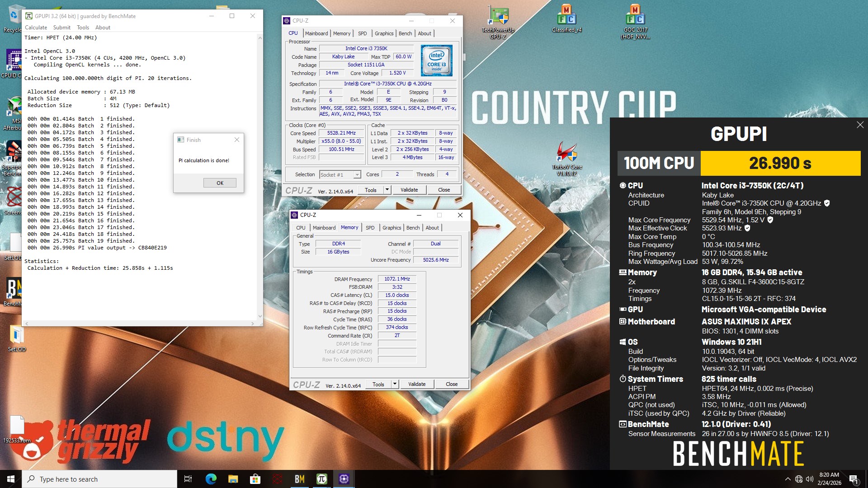This screenshot has height=488, width=868.
Task: Click GPUPI vertical scrollbar up arrow
Action: pyautogui.click(x=260, y=38)
